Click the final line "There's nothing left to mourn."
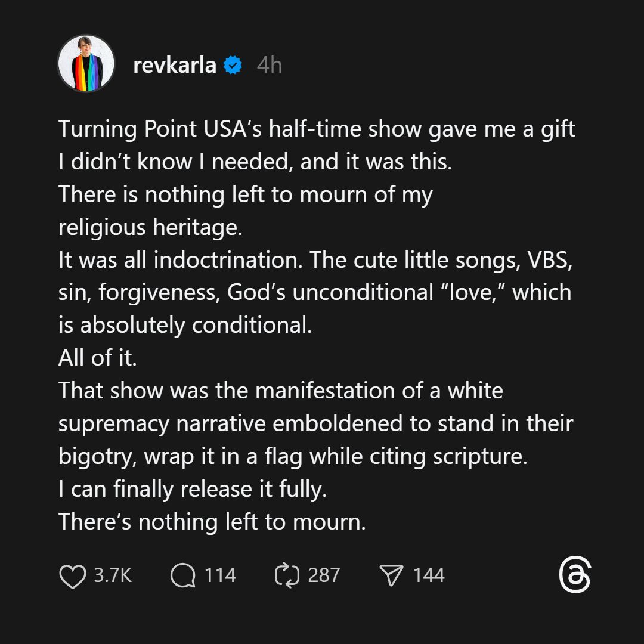Viewport: 644px width, 644px height. point(212,522)
